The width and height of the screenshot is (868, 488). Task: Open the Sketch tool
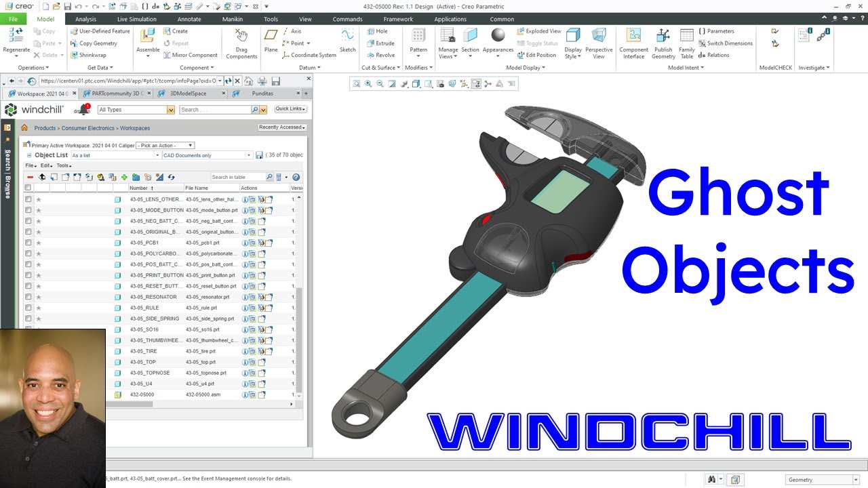click(x=348, y=36)
